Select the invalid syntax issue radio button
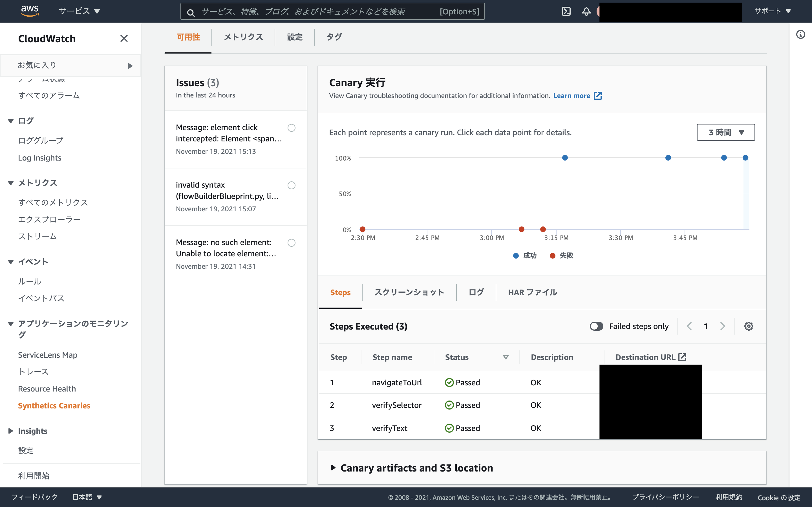Viewport: 812px width, 507px height. 291,185
